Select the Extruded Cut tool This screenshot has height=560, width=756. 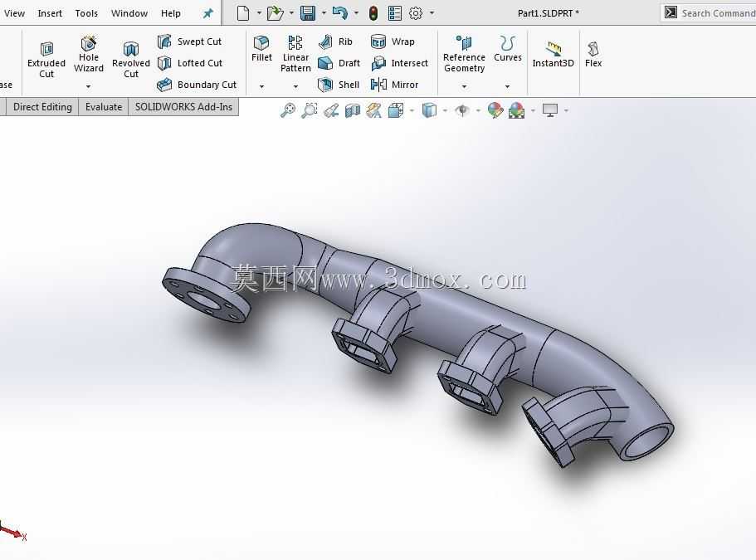(46, 60)
